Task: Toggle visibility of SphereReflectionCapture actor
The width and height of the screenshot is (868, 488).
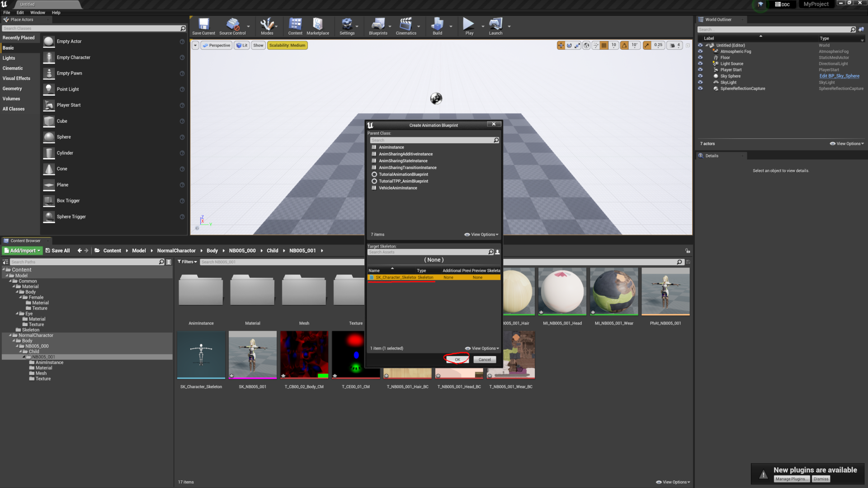Action: tap(700, 88)
